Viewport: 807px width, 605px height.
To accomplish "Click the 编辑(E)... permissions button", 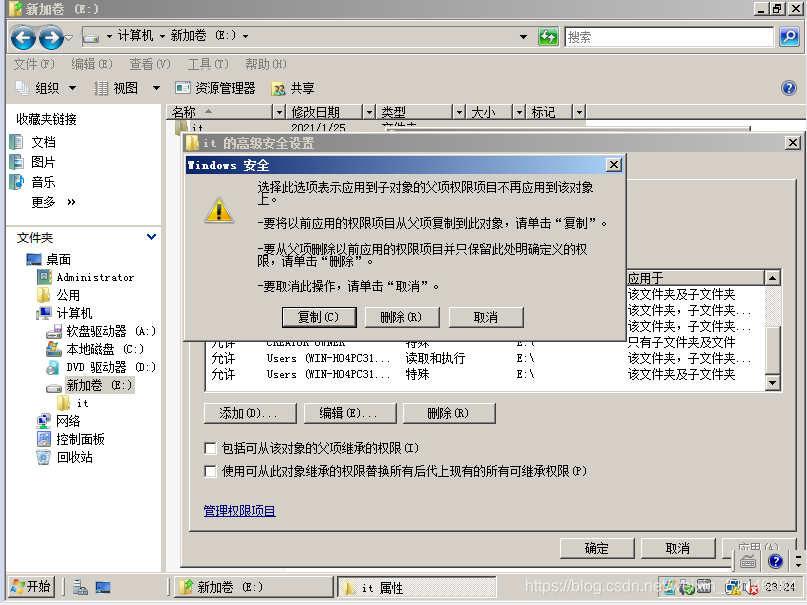I will (x=349, y=413).
